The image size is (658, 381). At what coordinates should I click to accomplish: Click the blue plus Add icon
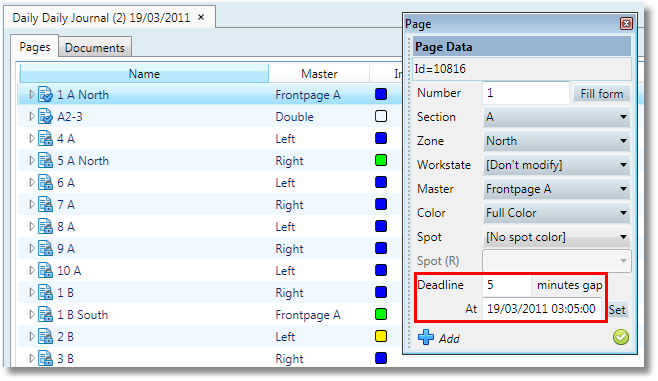(x=426, y=337)
